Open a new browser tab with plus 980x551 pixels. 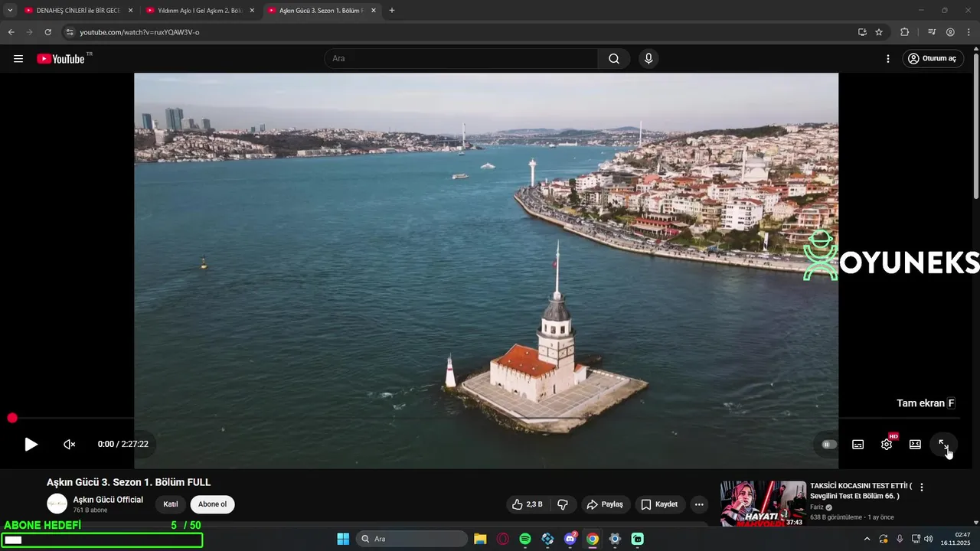[x=392, y=11]
